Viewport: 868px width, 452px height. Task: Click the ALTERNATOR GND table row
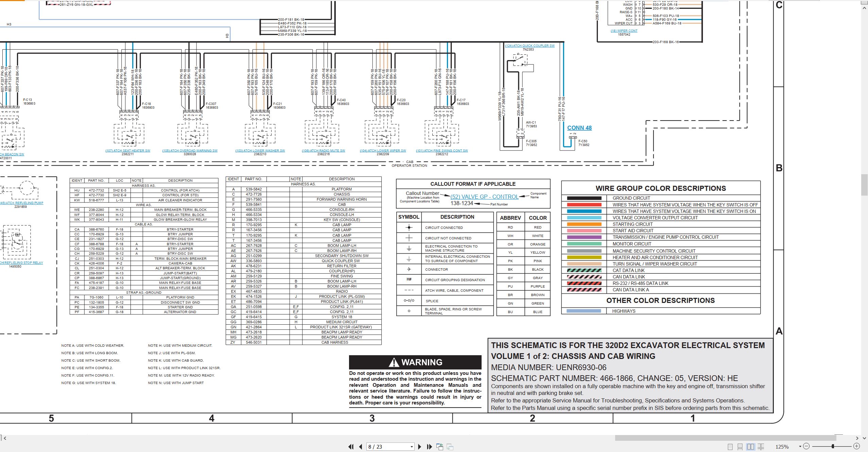click(x=144, y=312)
